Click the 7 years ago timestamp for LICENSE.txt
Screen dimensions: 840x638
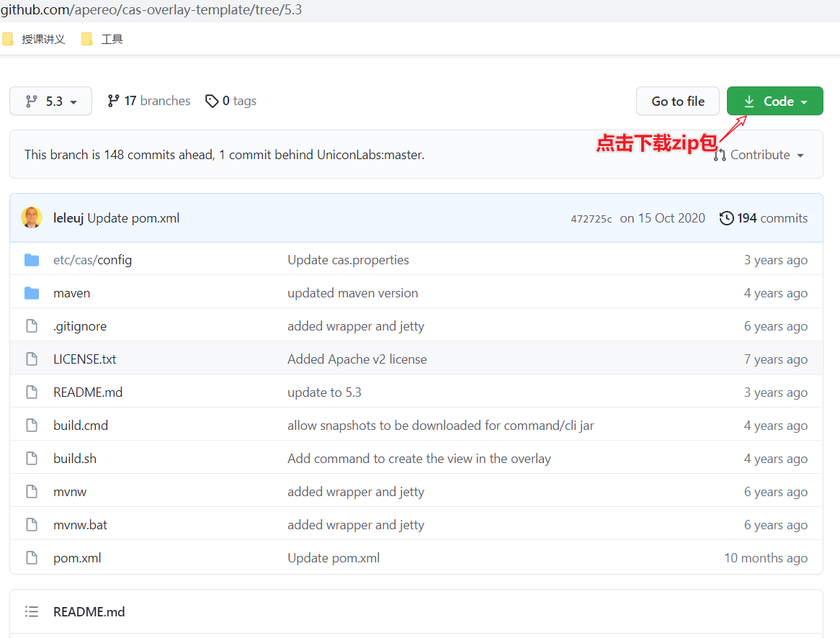click(775, 359)
